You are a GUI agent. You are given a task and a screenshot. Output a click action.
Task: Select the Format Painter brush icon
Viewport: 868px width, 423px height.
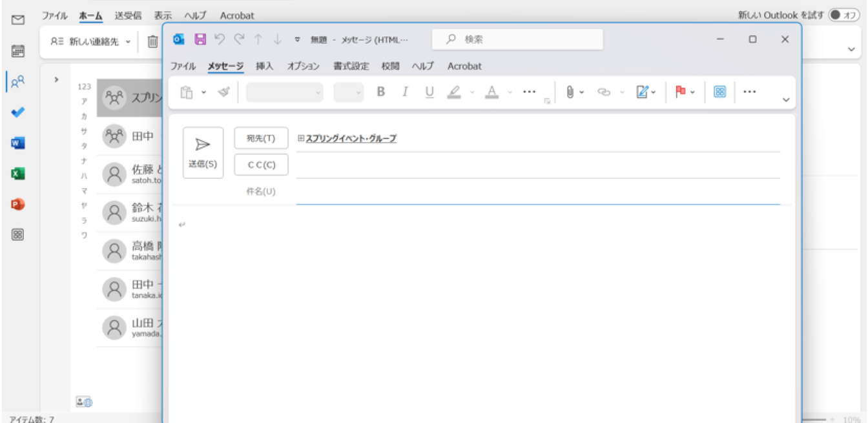224,92
